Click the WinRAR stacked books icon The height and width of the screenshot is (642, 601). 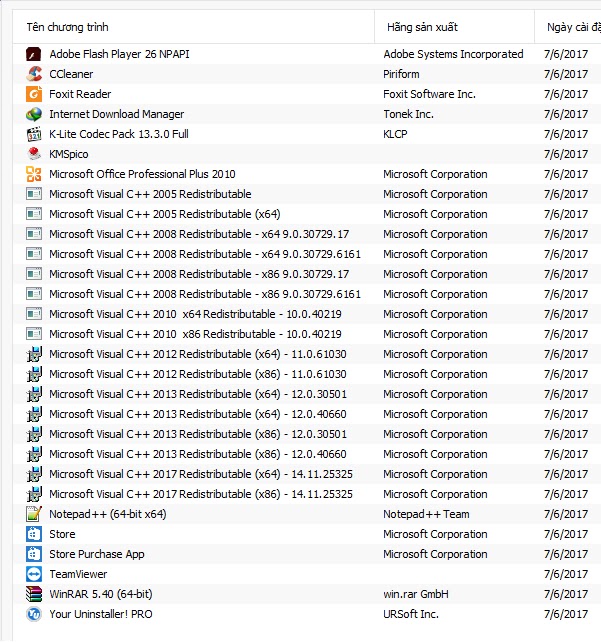[x=34, y=594]
